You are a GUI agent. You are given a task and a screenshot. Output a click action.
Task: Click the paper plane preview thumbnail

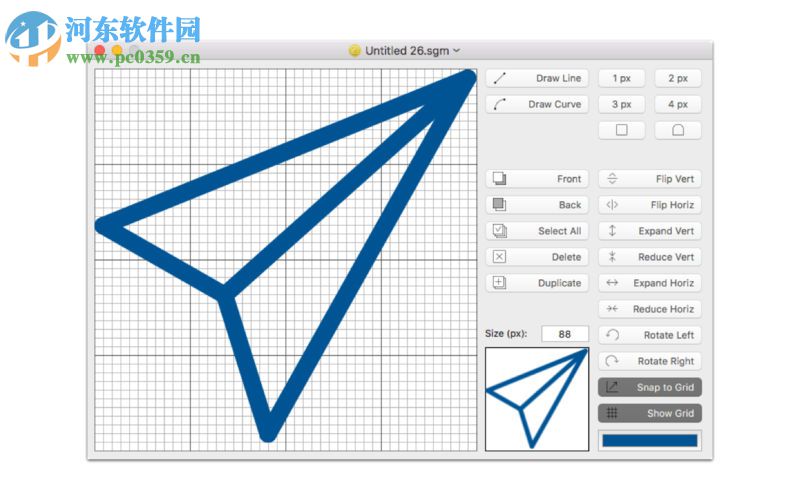pyautogui.click(x=537, y=399)
